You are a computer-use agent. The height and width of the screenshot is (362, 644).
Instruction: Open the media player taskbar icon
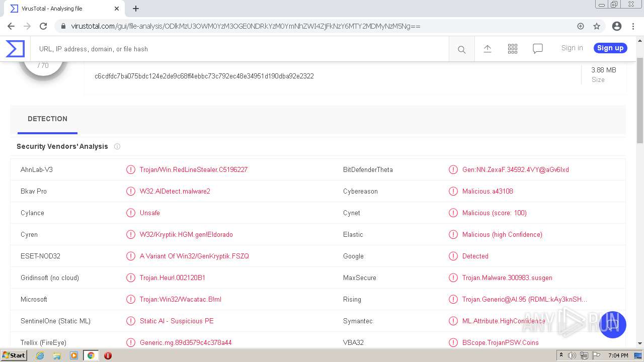coord(74,355)
